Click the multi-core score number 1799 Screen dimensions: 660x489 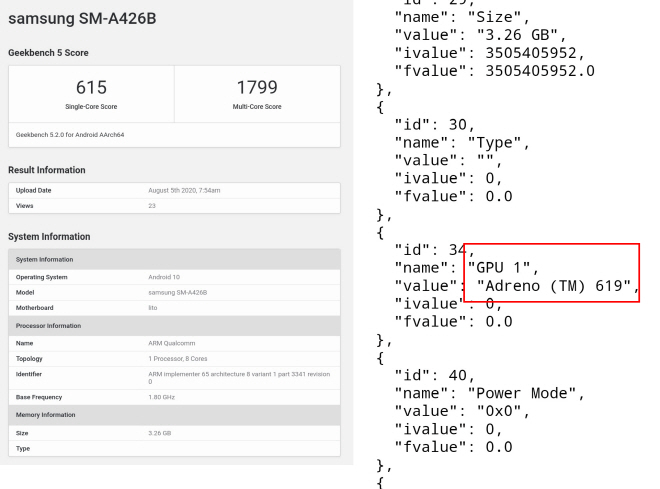tap(257, 87)
